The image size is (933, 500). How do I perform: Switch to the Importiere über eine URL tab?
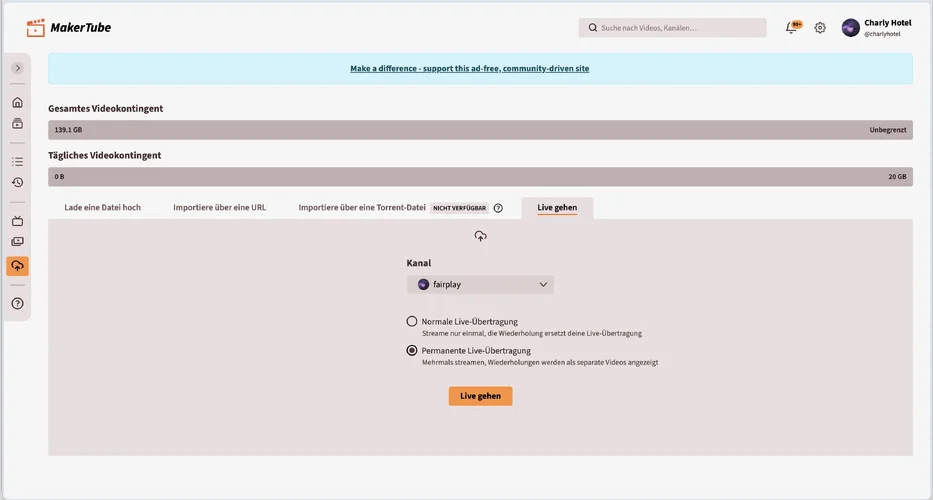220,208
